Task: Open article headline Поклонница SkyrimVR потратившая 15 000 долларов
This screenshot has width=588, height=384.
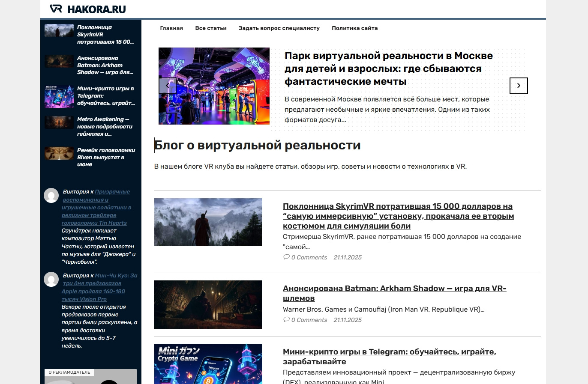Action: (x=399, y=216)
